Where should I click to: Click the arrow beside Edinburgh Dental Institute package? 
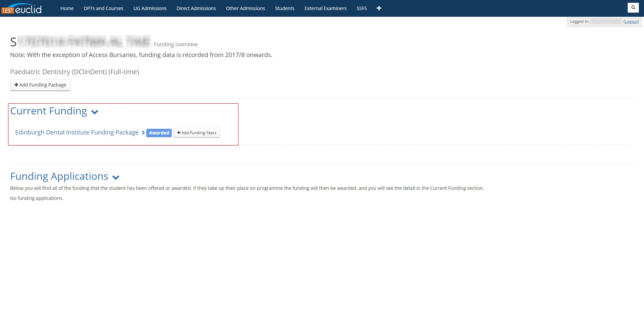click(143, 133)
